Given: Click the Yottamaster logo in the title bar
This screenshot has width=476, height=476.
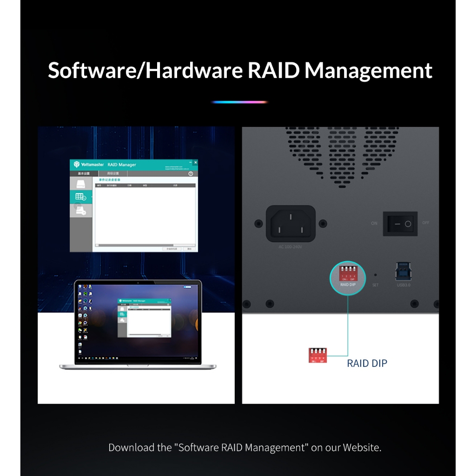Looking at the screenshot, I should [x=77, y=165].
